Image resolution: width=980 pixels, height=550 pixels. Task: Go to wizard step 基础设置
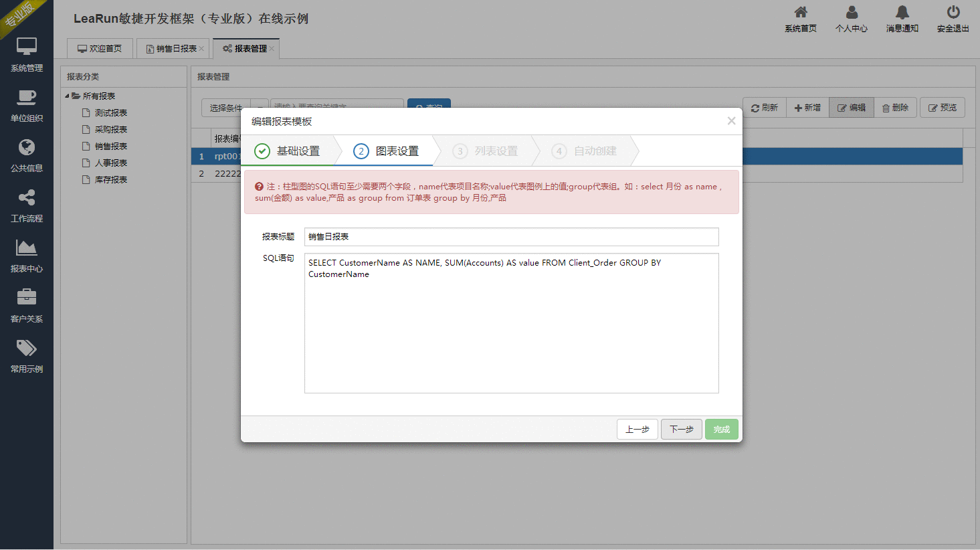[x=288, y=151]
